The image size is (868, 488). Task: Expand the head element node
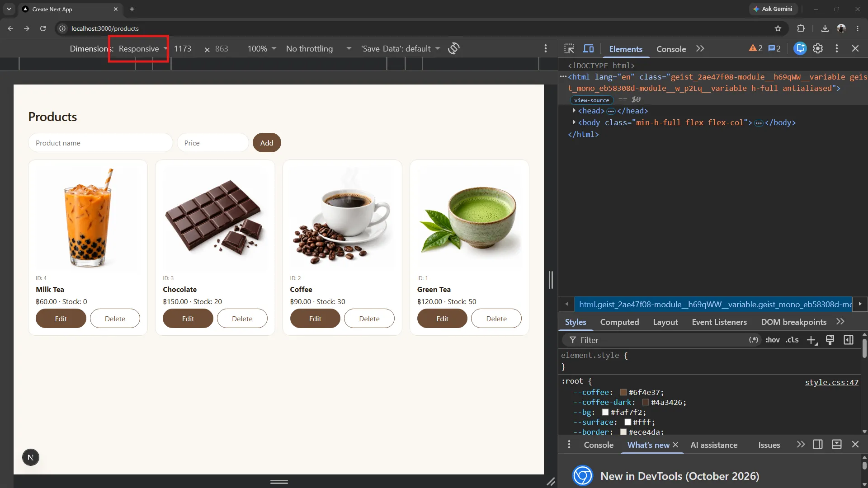pyautogui.click(x=574, y=111)
